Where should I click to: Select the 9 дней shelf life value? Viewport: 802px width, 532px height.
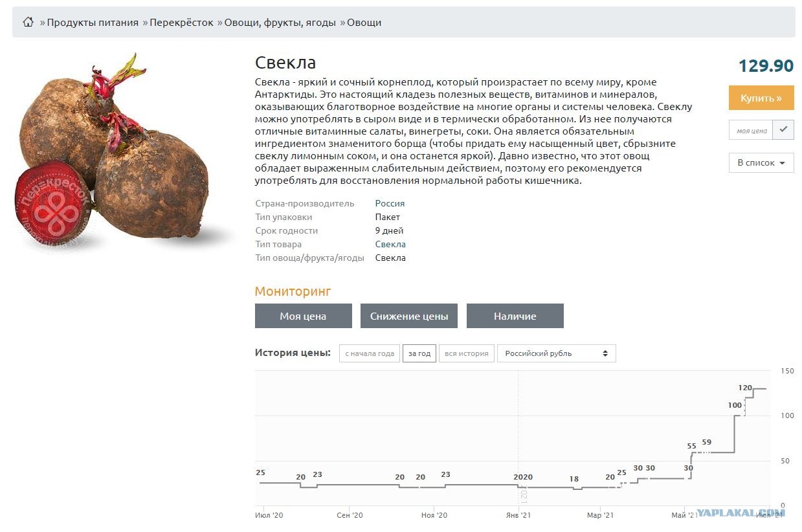389,230
